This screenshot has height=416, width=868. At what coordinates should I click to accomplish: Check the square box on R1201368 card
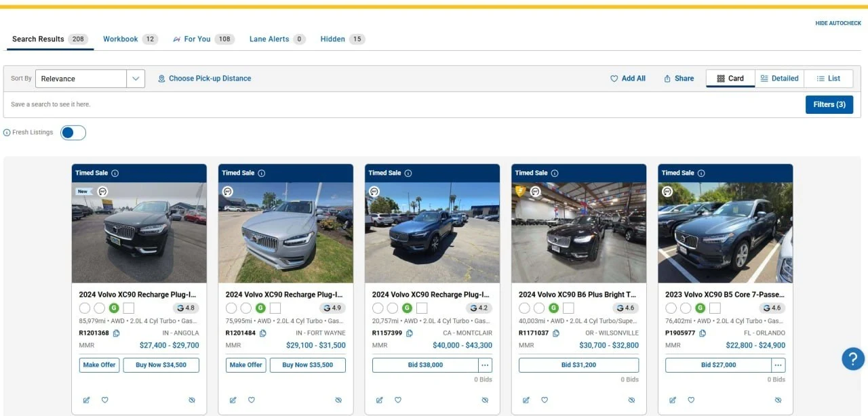coord(129,308)
